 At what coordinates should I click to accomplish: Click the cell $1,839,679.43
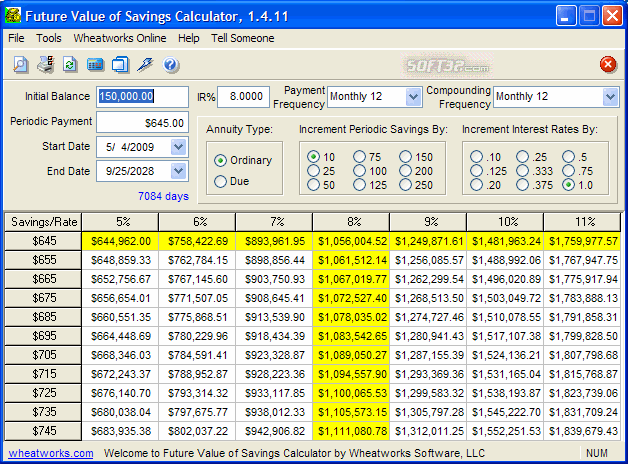(x=582, y=431)
